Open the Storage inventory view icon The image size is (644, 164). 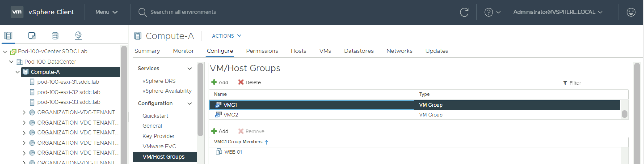[x=55, y=36]
